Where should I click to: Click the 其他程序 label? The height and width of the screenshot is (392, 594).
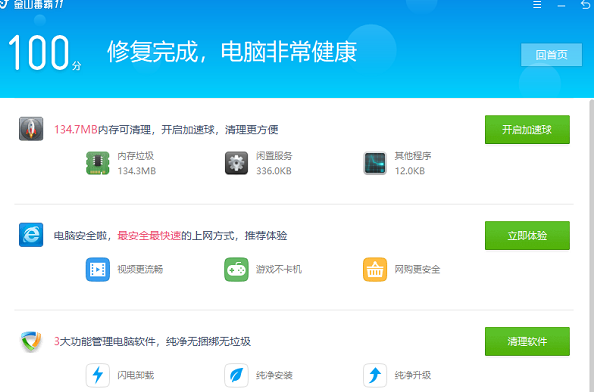pyautogui.click(x=413, y=156)
